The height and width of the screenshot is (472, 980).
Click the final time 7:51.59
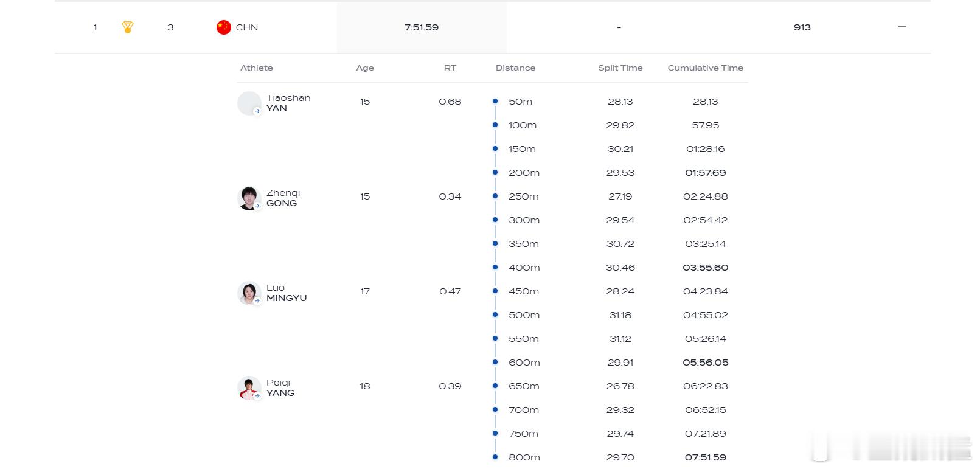[x=422, y=27]
